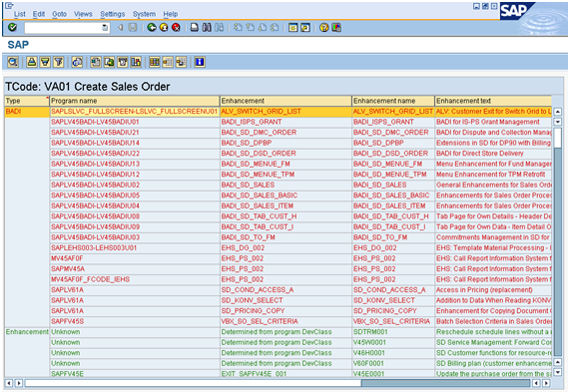Click the yellow Help question mark icon
The image size is (570, 392).
pyautogui.click(x=323, y=28)
